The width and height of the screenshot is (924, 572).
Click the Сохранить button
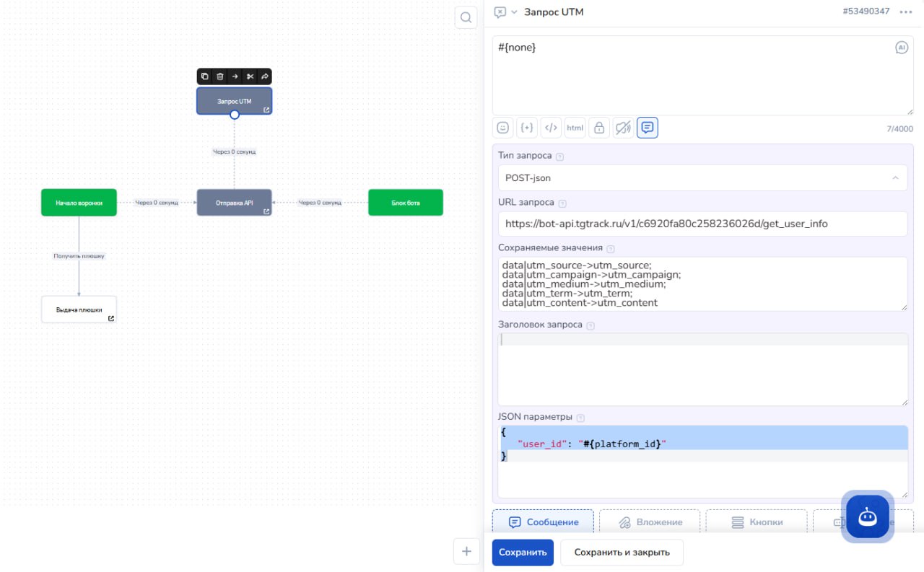pyautogui.click(x=523, y=553)
